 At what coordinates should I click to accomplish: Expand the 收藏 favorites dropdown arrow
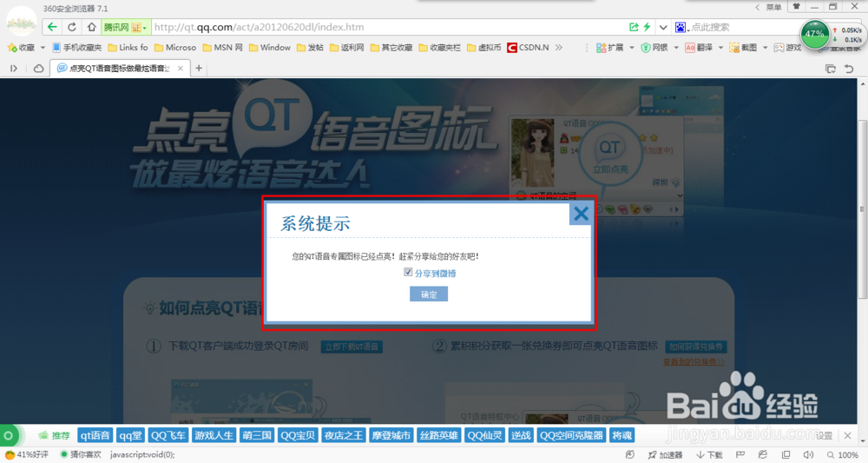(x=43, y=48)
